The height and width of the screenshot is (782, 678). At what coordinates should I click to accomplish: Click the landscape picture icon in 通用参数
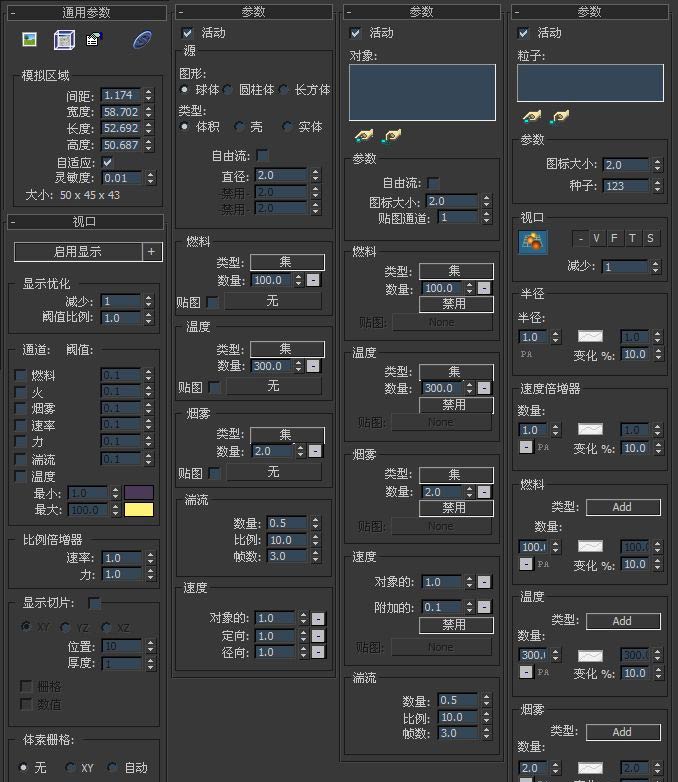(x=29, y=39)
